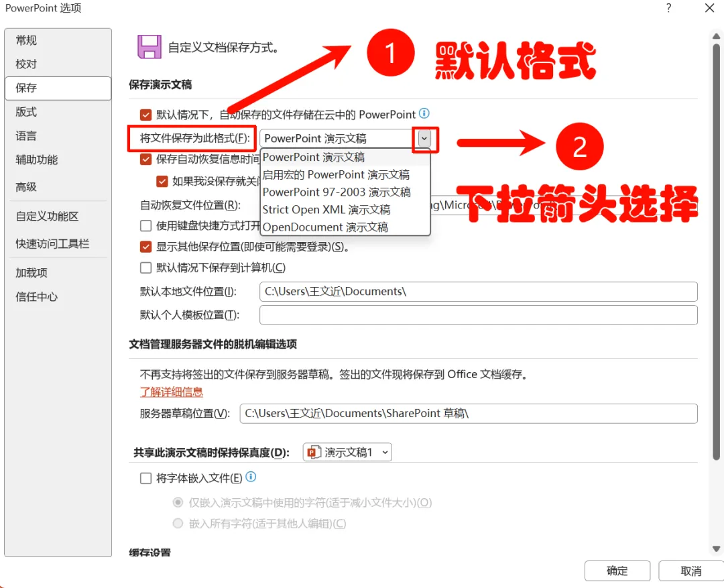The height and width of the screenshot is (588, 724).
Task: Open the 信任中心 settings category
Action: pos(58,296)
